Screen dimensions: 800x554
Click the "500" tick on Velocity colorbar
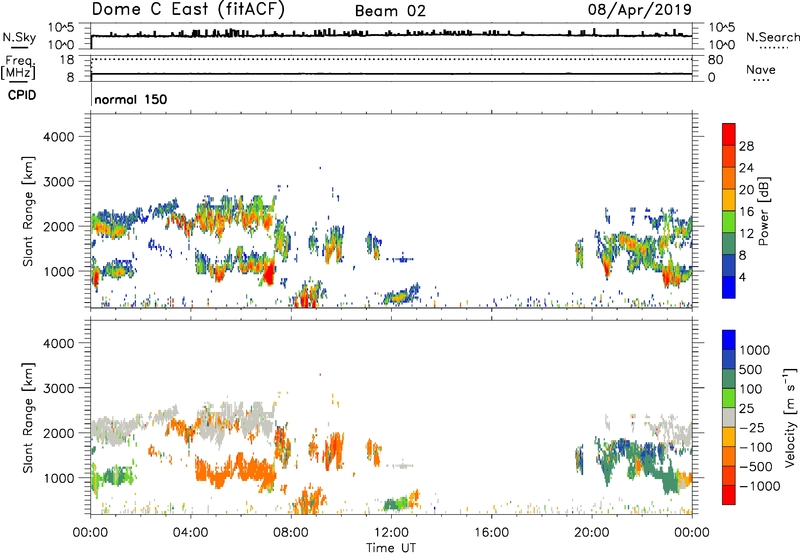(752, 369)
